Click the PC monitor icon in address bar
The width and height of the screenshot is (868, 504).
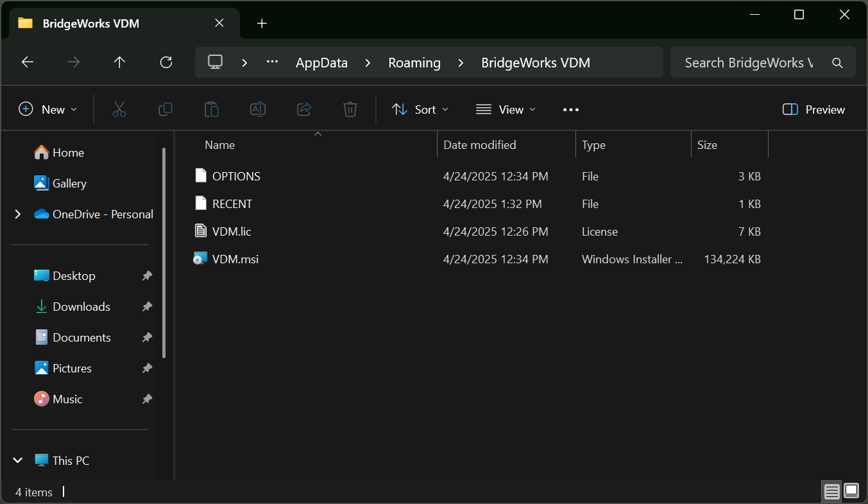(x=215, y=62)
